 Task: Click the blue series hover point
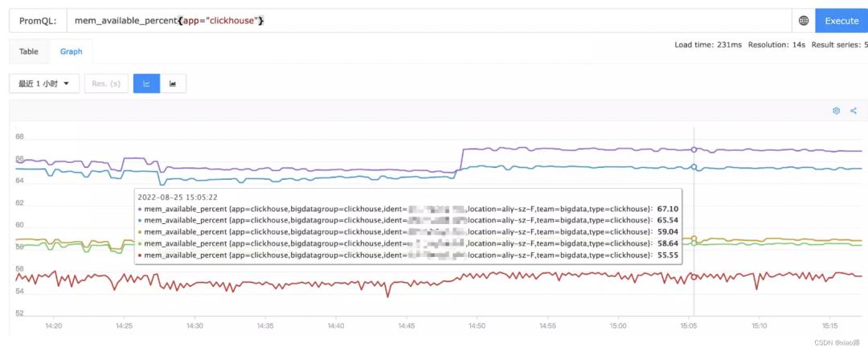pyautogui.click(x=694, y=166)
